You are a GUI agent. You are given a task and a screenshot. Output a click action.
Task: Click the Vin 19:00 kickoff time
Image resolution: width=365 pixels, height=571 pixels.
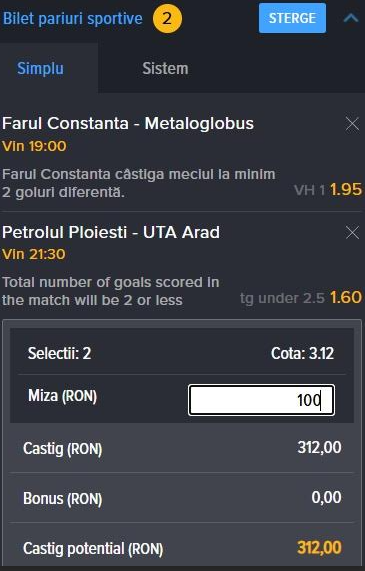coord(34,146)
